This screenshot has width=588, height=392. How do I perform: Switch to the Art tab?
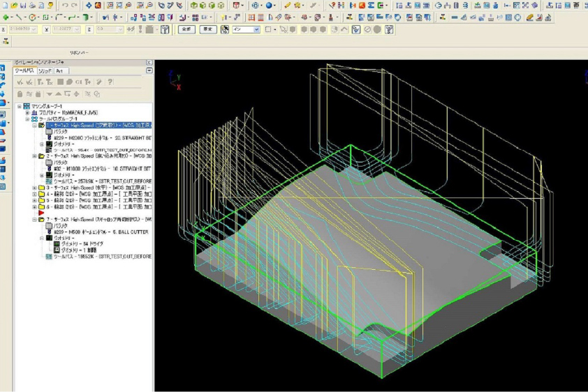(x=60, y=70)
